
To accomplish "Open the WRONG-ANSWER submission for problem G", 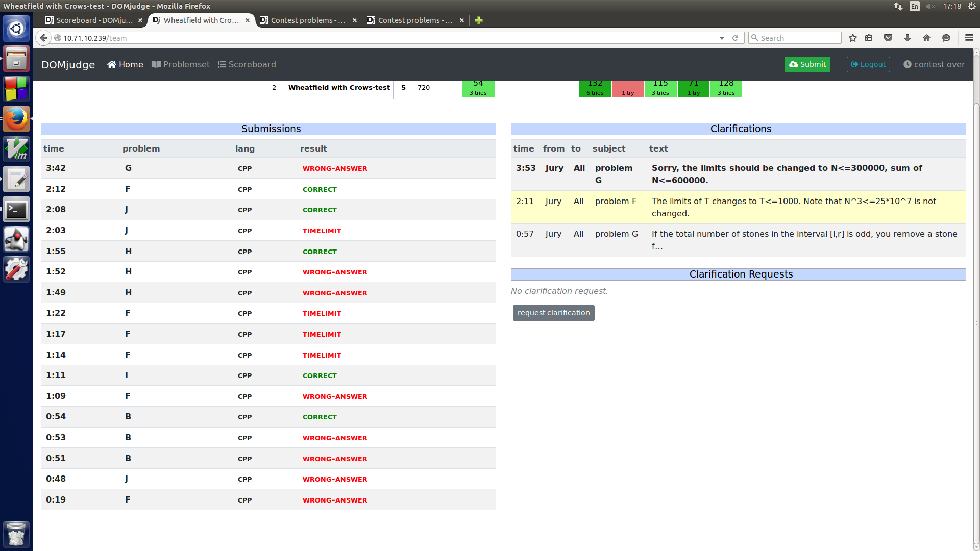I will [334, 168].
